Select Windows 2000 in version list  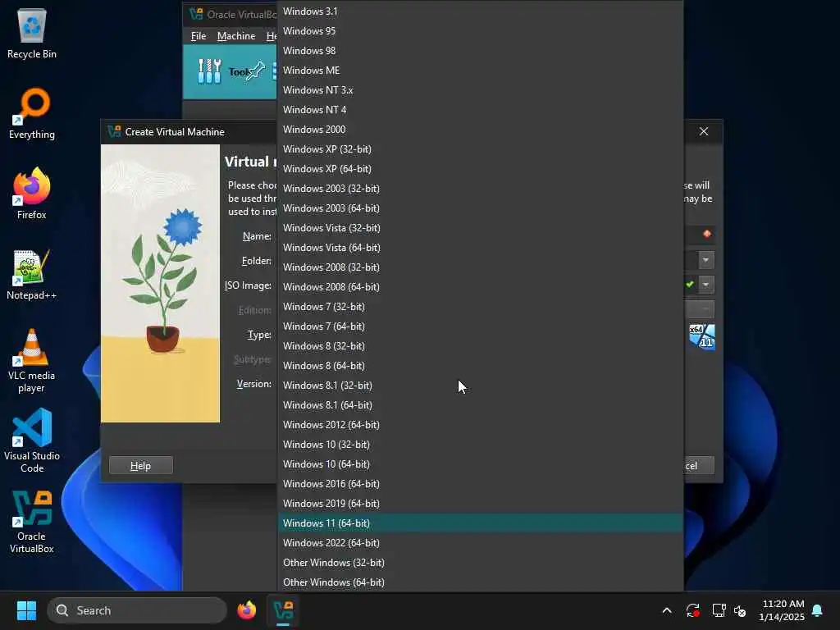[x=481, y=130]
